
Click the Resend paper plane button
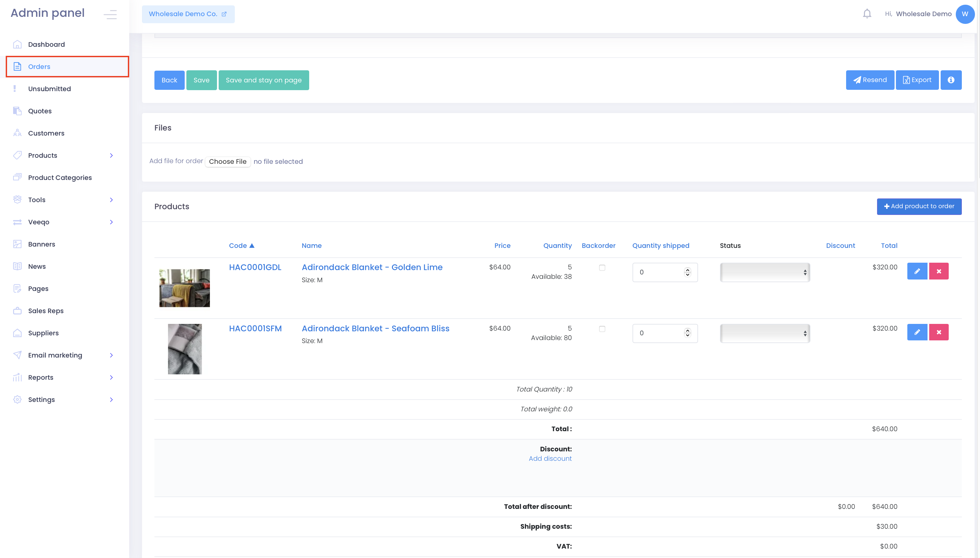[870, 80]
